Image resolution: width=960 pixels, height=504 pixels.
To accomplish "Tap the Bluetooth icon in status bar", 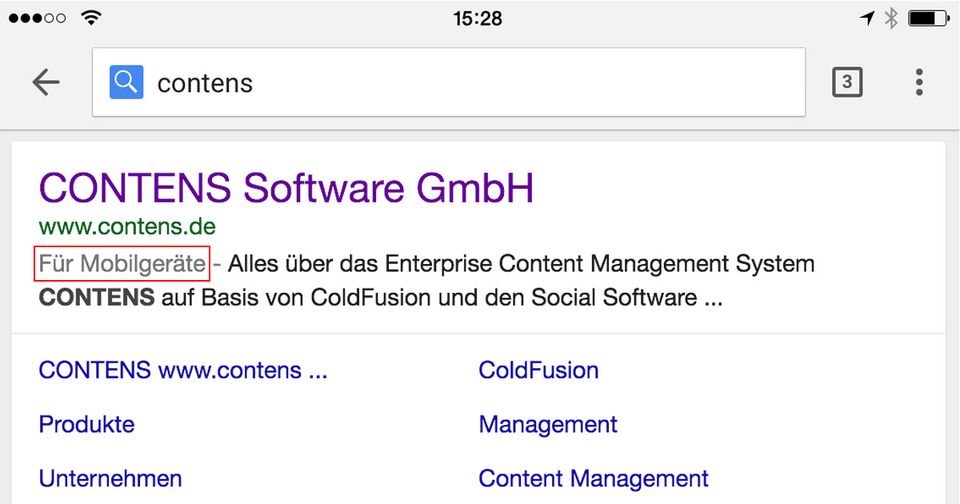I will 891,18.
